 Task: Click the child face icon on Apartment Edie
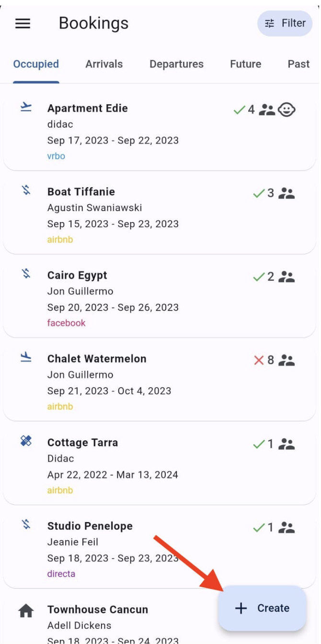287,110
